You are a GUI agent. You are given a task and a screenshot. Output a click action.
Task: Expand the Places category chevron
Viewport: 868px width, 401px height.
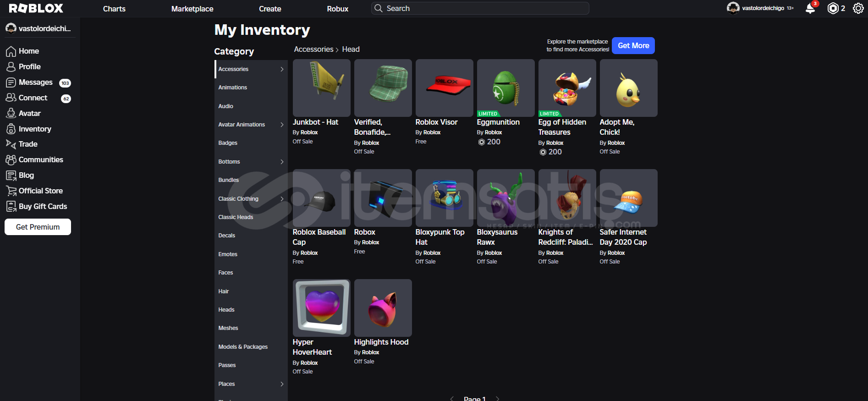[x=282, y=384]
